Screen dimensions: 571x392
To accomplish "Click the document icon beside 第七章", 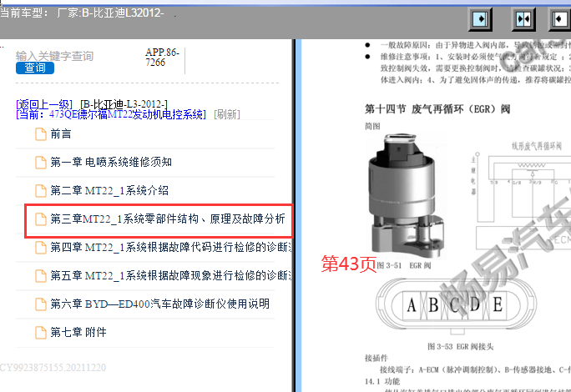I will [41, 332].
